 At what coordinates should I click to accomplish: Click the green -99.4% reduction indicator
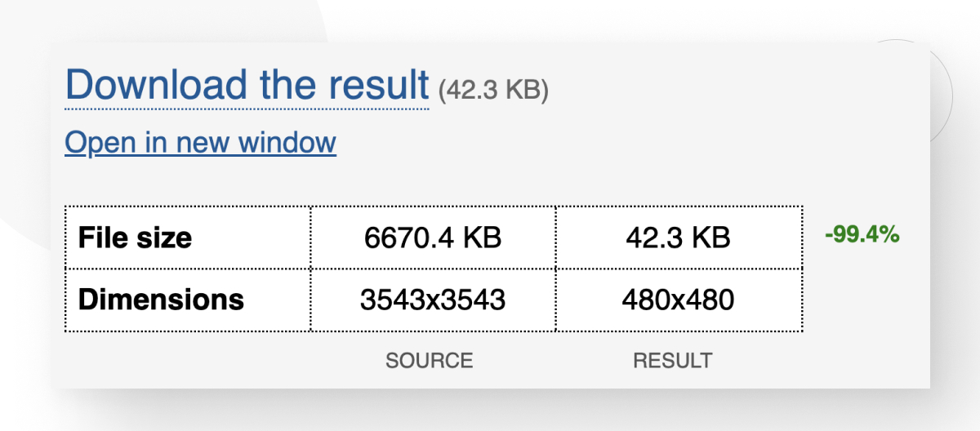coord(862,236)
